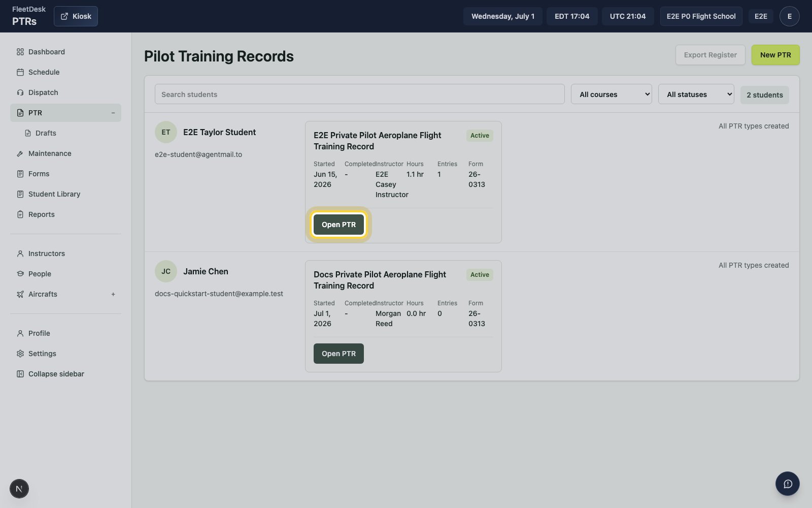The image size is (812, 508).
Task: Click the JC avatar for Jamie Chen
Action: coord(166,271)
